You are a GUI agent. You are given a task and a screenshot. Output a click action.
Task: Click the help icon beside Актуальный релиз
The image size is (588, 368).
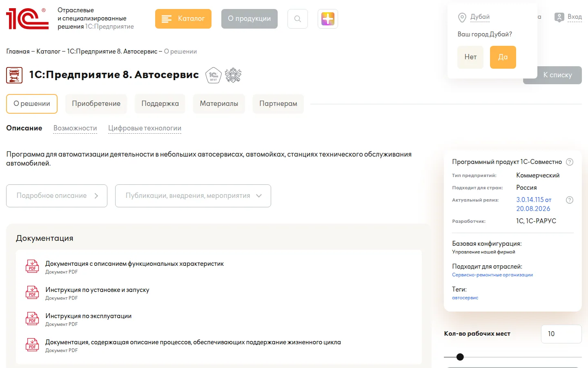[x=570, y=200]
